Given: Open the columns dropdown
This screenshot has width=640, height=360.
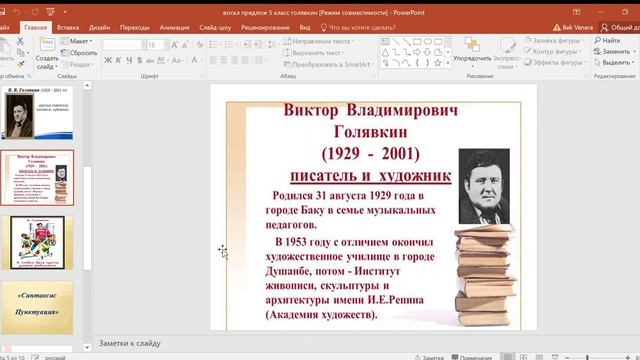Looking at the screenshot, I should pos(260,60).
